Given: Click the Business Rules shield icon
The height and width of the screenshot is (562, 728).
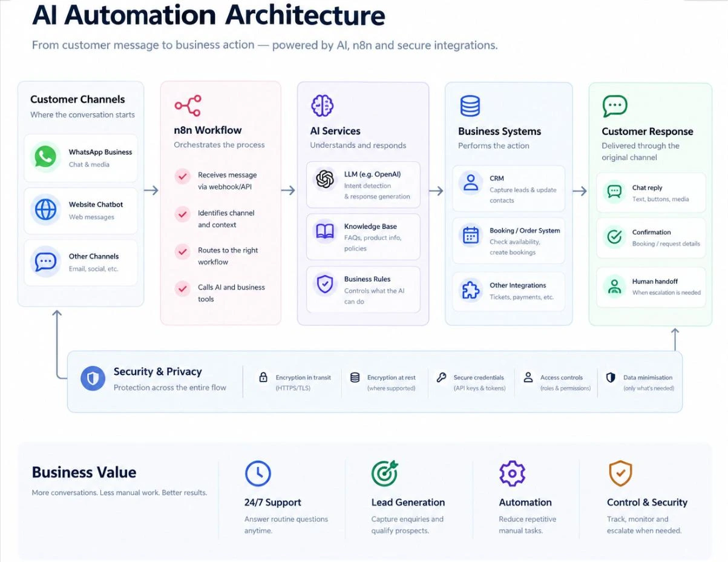Looking at the screenshot, I should (325, 284).
